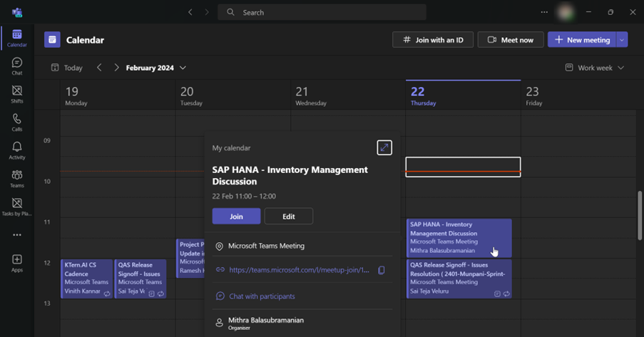Click the New meeting button
The image size is (644, 337).
582,40
